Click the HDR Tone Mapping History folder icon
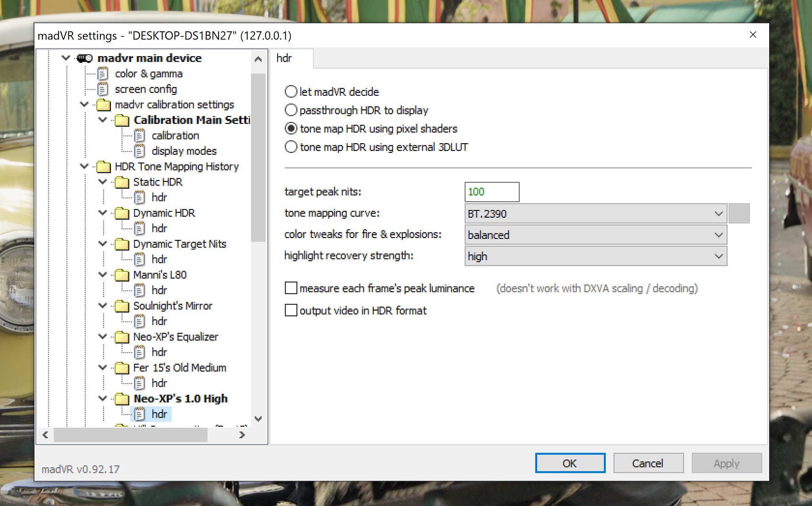Image resolution: width=812 pixels, height=506 pixels. [x=104, y=167]
